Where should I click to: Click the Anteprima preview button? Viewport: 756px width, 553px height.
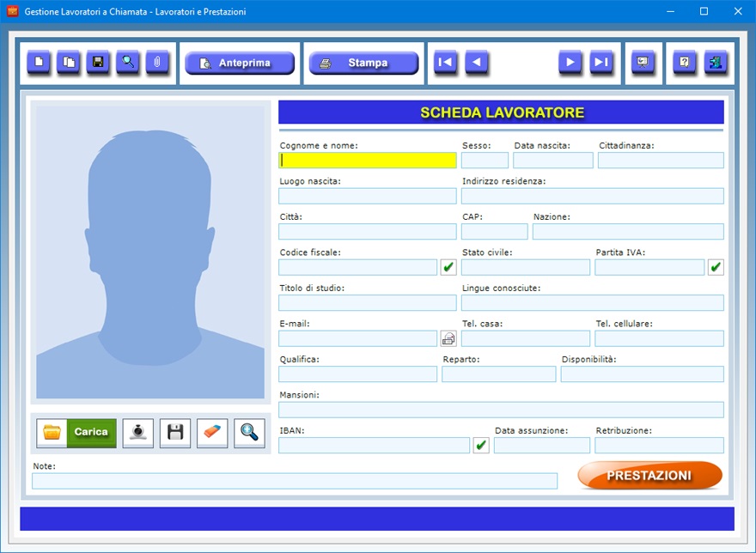pyautogui.click(x=240, y=64)
